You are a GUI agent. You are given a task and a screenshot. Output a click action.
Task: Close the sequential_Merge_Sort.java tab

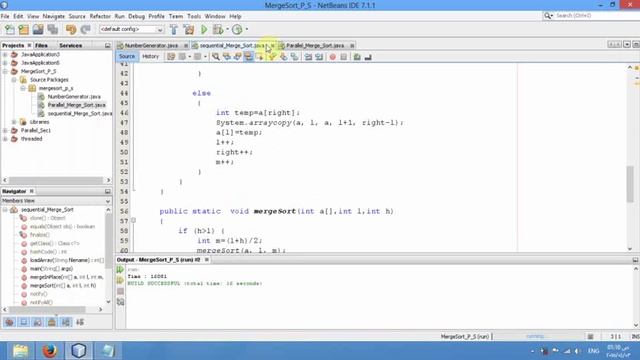pos(273,46)
